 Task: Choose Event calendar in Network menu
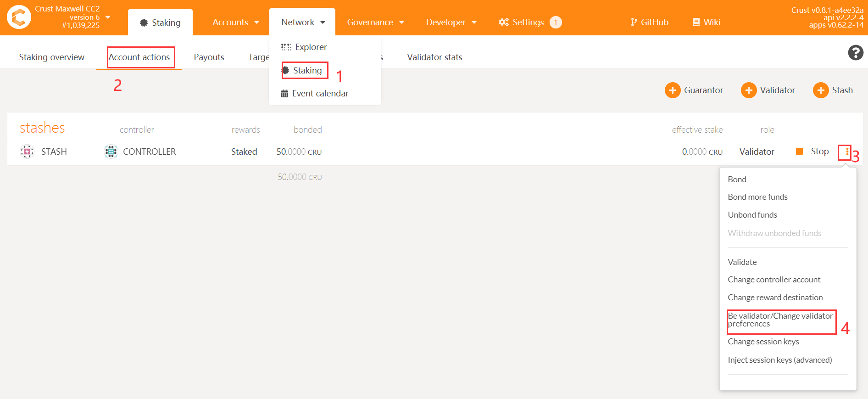[x=320, y=94]
